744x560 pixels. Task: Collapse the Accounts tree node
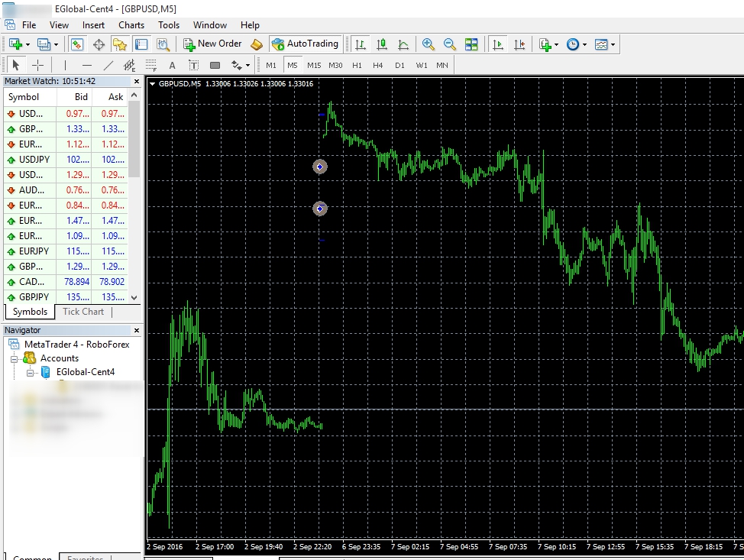[x=14, y=359]
